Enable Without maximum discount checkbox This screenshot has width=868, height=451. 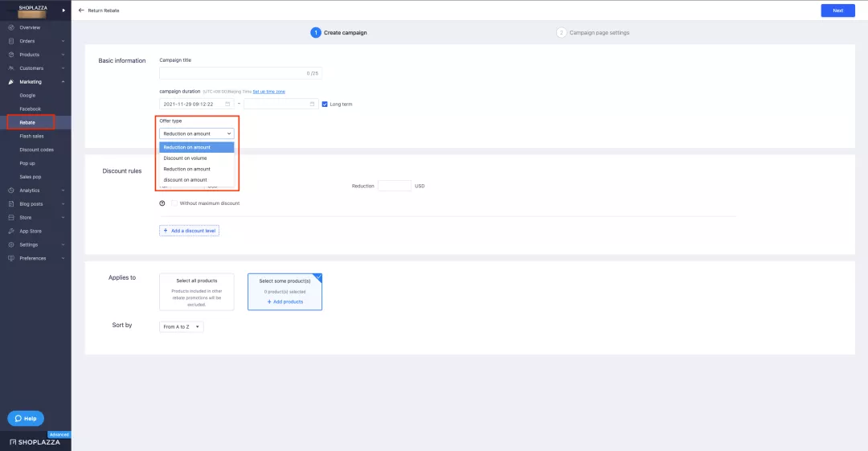click(x=174, y=203)
